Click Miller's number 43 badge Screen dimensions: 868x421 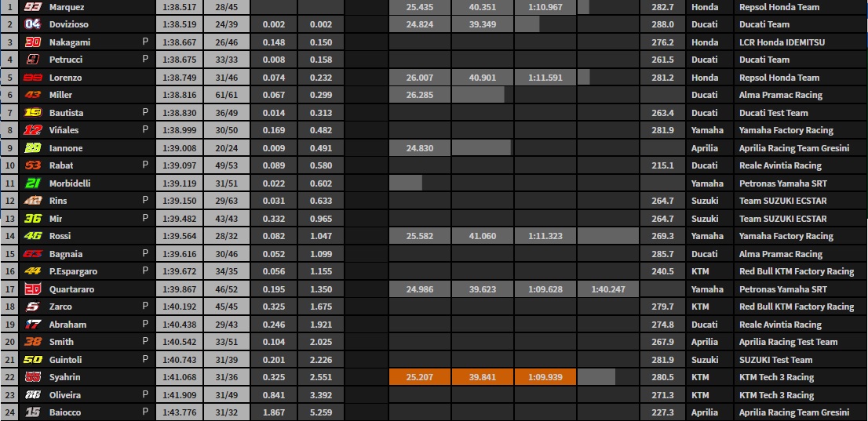point(33,95)
